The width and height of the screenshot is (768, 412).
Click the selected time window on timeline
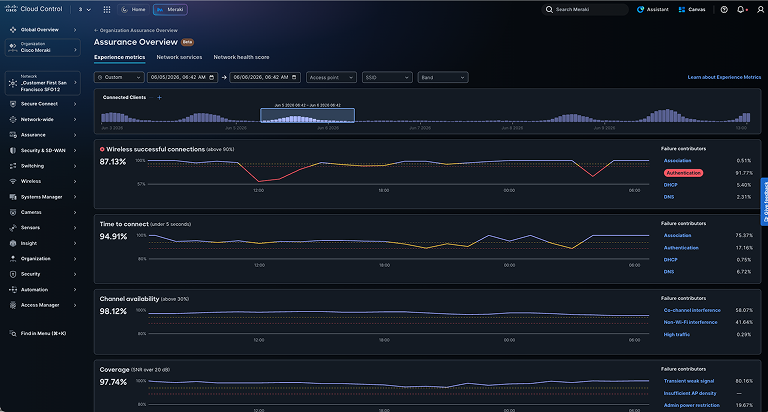[x=307, y=116]
